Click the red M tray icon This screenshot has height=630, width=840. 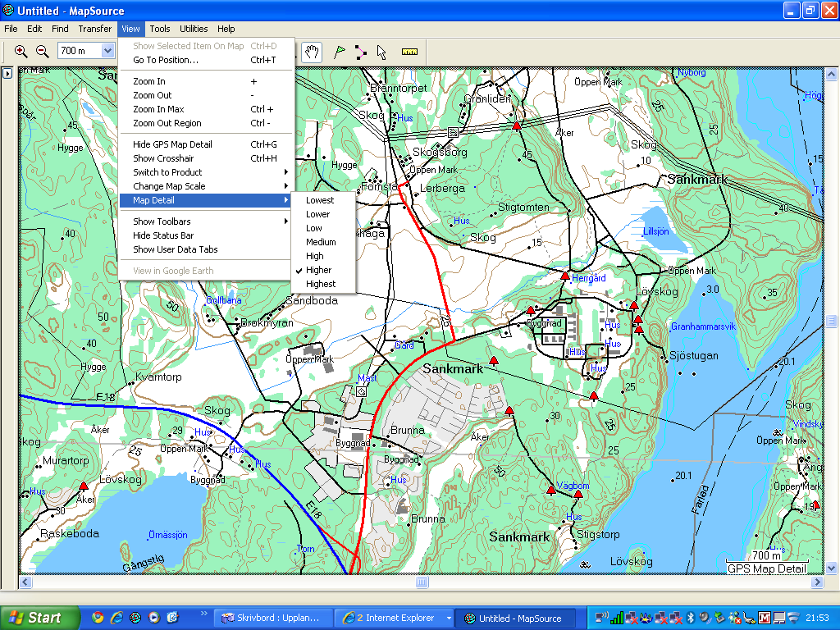pyautogui.click(x=765, y=619)
